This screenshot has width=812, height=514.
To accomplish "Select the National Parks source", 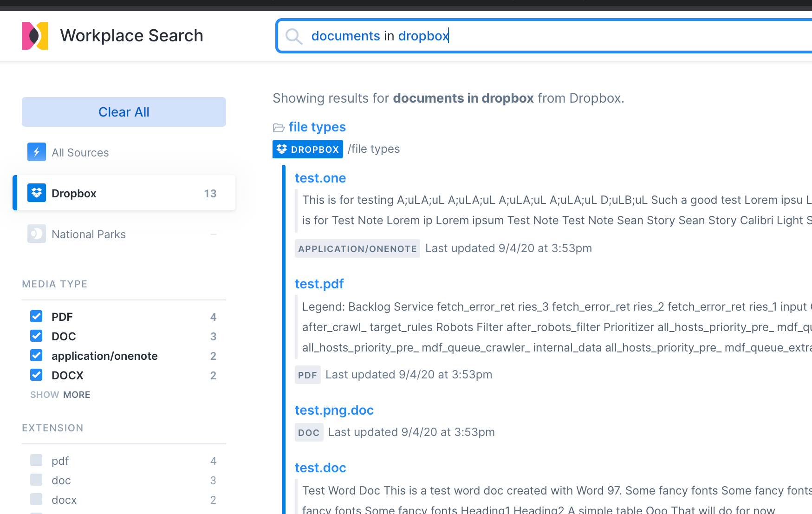I will click(88, 234).
